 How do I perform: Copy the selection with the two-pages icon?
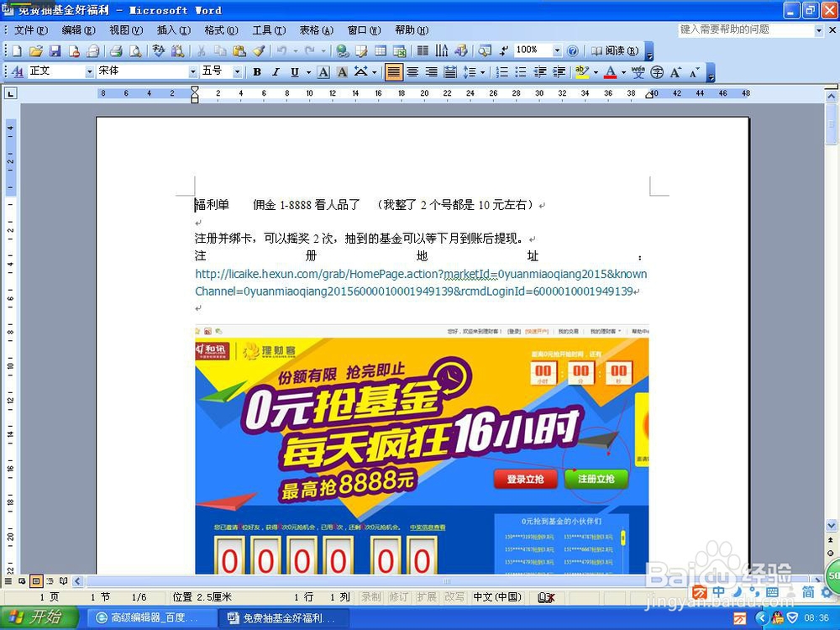219,51
